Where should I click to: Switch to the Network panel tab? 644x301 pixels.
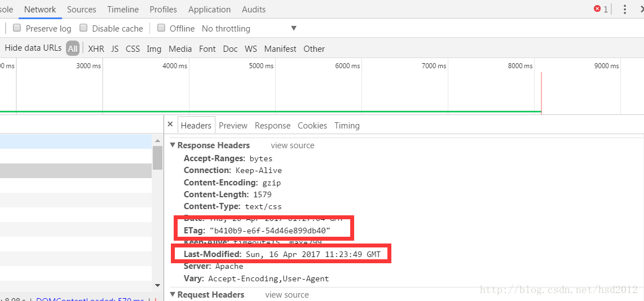point(40,10)
